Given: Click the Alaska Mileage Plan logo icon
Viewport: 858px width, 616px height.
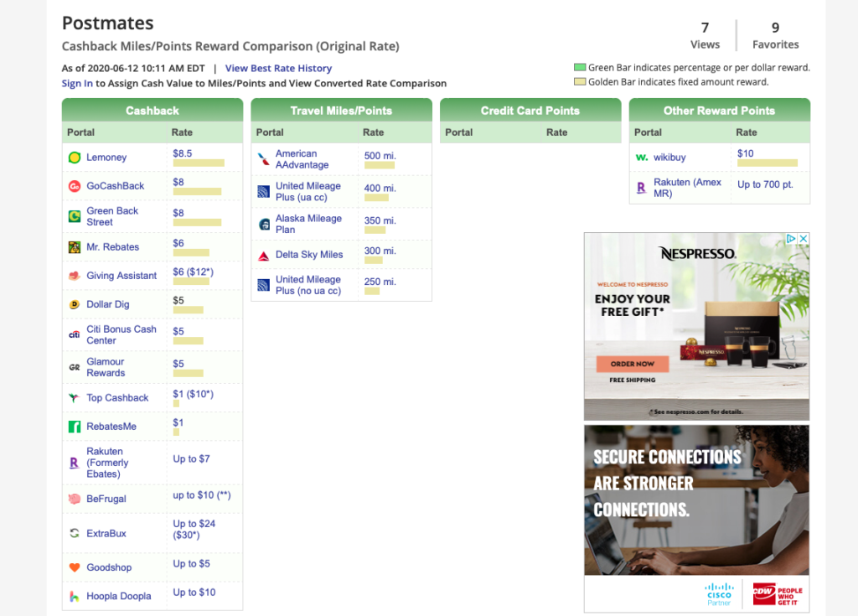Looking at the screenshot, I should [x=264, y=224].
